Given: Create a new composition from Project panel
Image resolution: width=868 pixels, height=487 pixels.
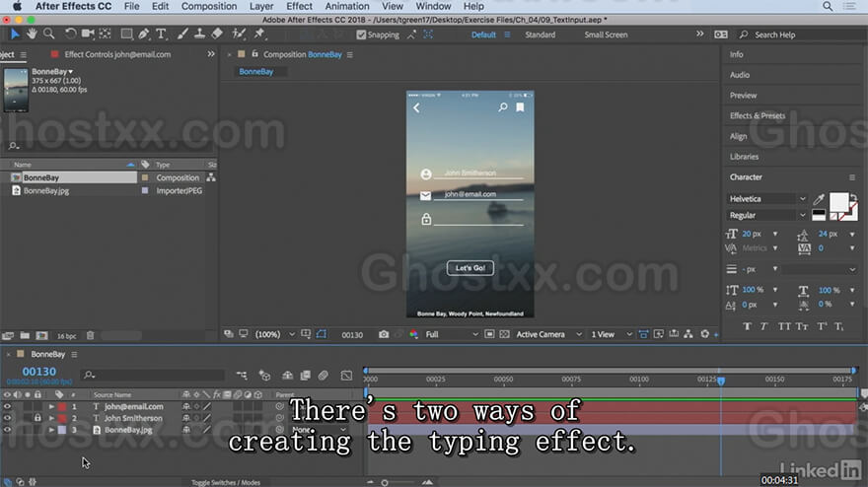Looking at the screenshot, I should click(x=41, y=335).
